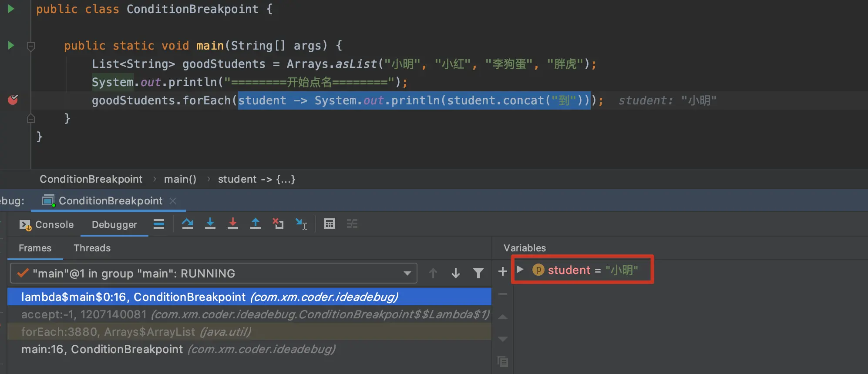Click the frames filter funnel icon

point(478,273)
